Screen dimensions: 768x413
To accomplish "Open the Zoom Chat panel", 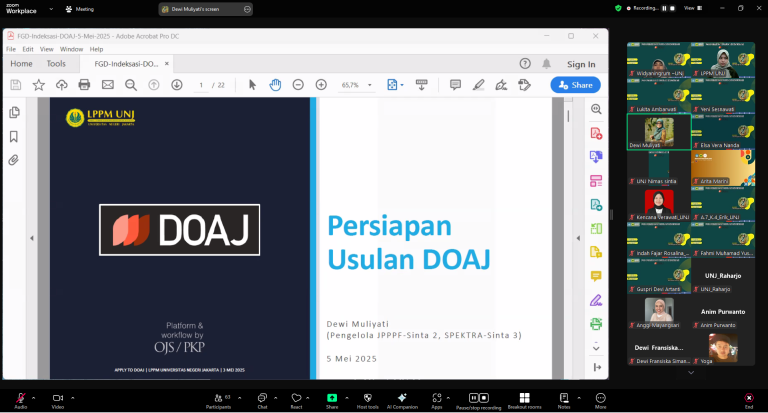I will pos(262,398).
